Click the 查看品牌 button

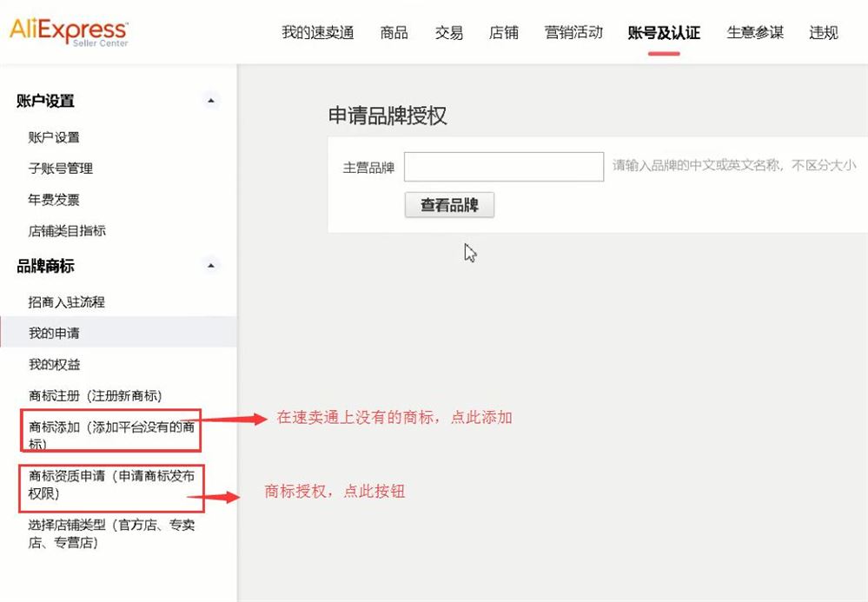tap(449, 205)
